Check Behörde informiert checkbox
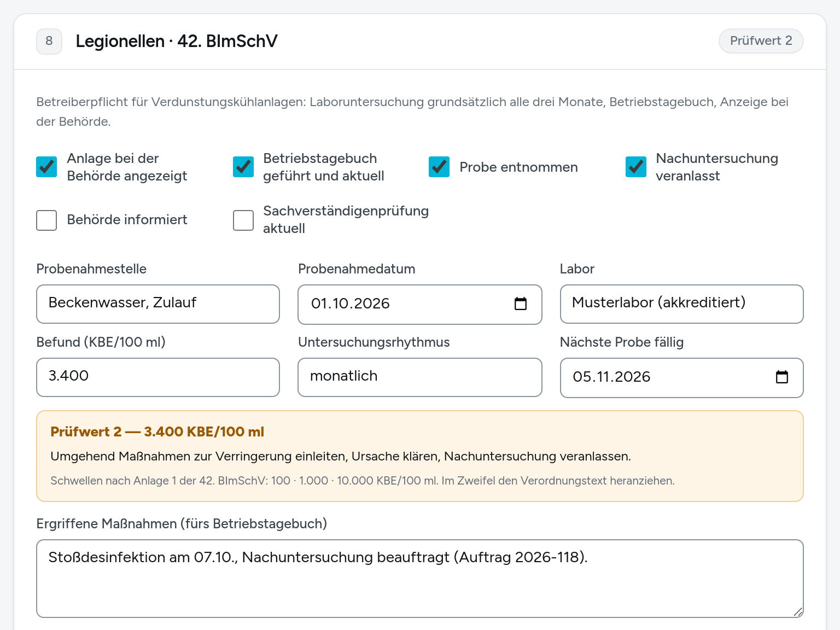Screen dimensions: 840x630 (x=46, y=220)
